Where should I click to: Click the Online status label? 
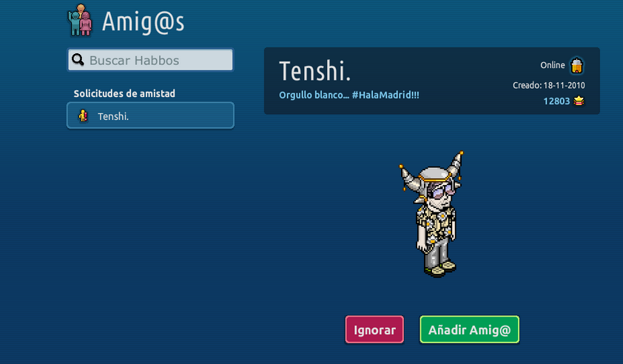[552, 65]
